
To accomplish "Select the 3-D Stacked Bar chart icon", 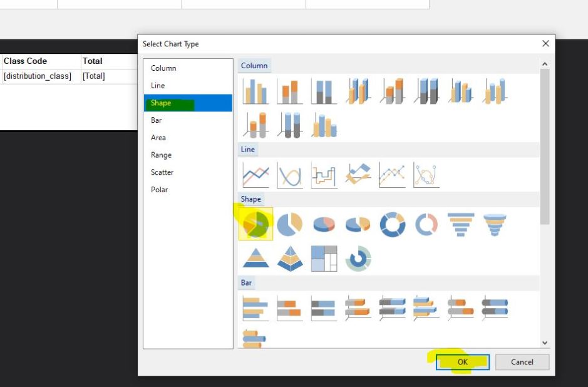I will click(358, 308).
